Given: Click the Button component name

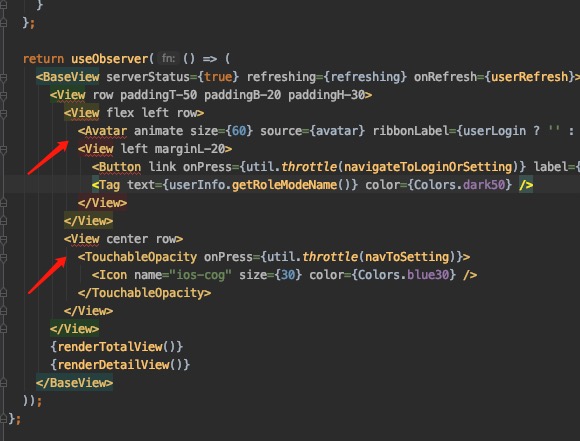Looking at the screenshot, I should coord(120,167).
